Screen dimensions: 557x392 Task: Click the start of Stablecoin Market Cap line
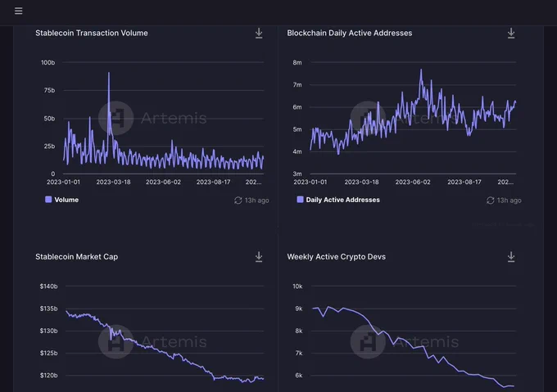pos(67,312)
